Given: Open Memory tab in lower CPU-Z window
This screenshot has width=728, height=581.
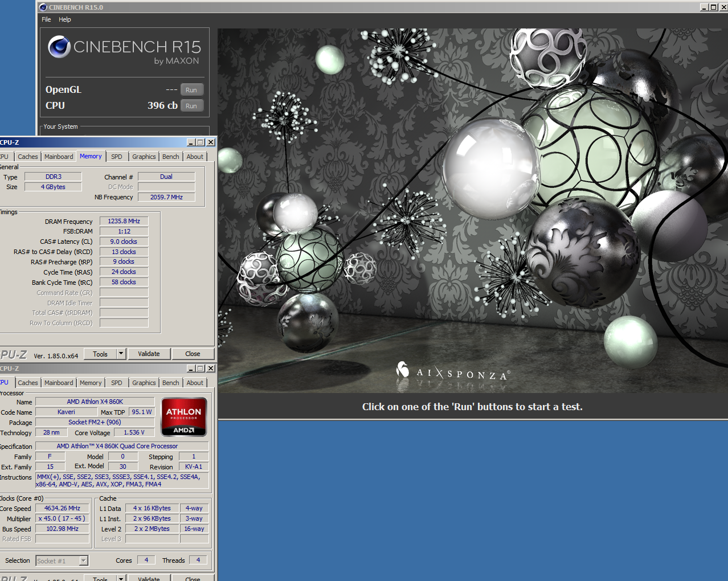Looking at the screenshot, I should click(91, 383).
